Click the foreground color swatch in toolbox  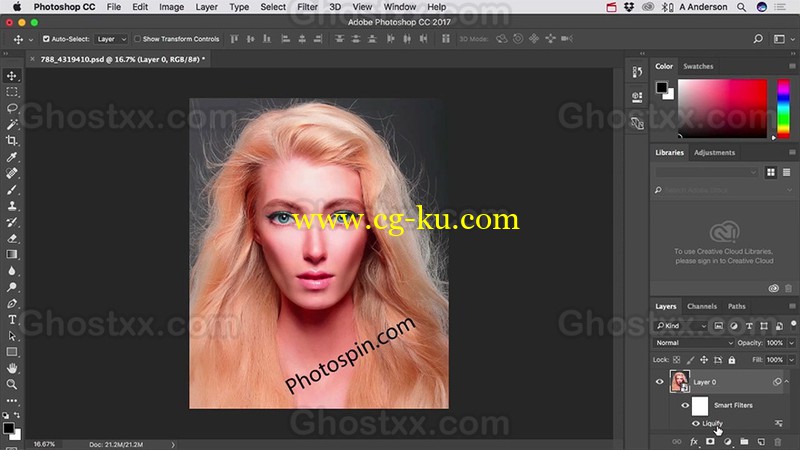tap(9, 428)
